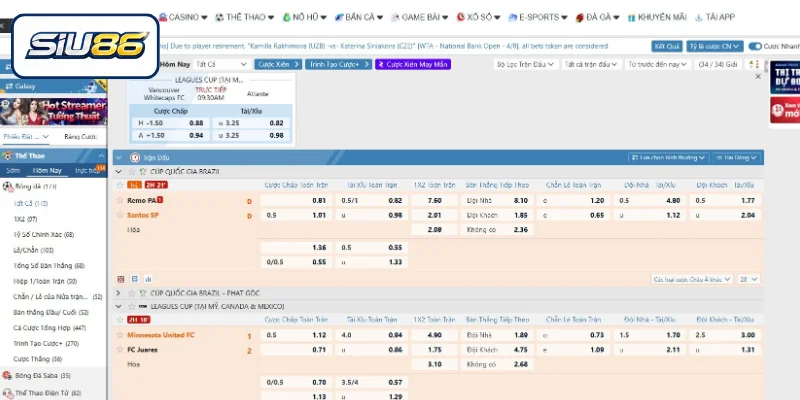Viewport: 800px width, 400px height.
Task: Click the Kết Quả results button
Action: pyautogui.click(x=667, y=46)
